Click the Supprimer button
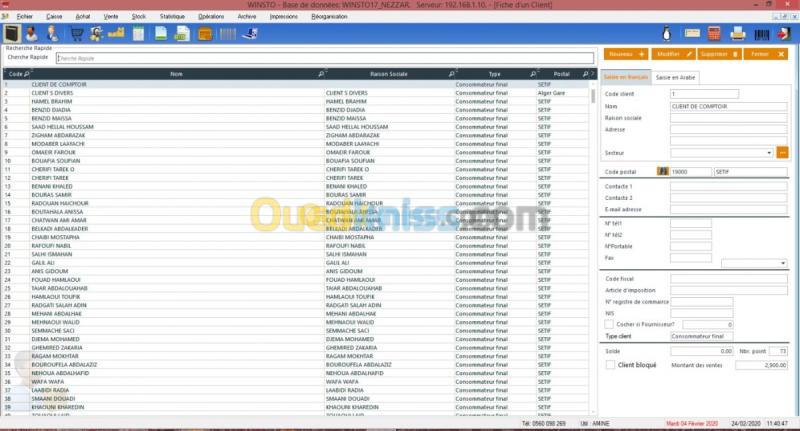 pyautogui.click(x=719, y=54)
